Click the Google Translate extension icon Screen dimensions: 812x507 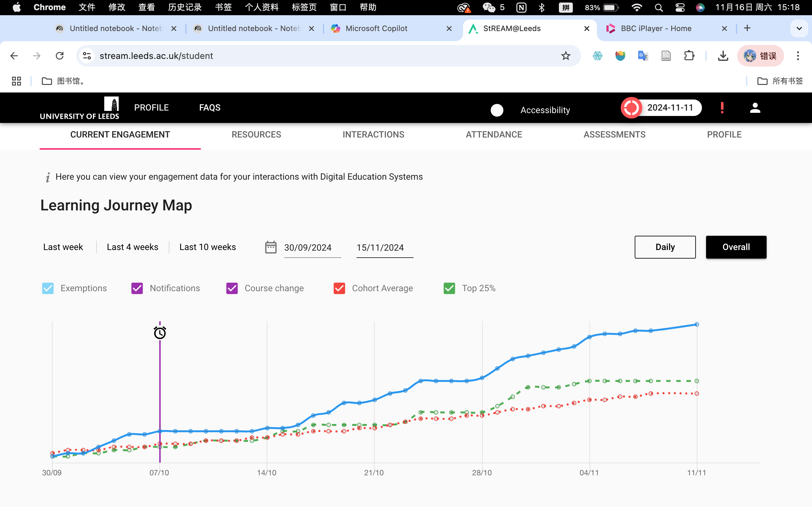click(643, 56)
